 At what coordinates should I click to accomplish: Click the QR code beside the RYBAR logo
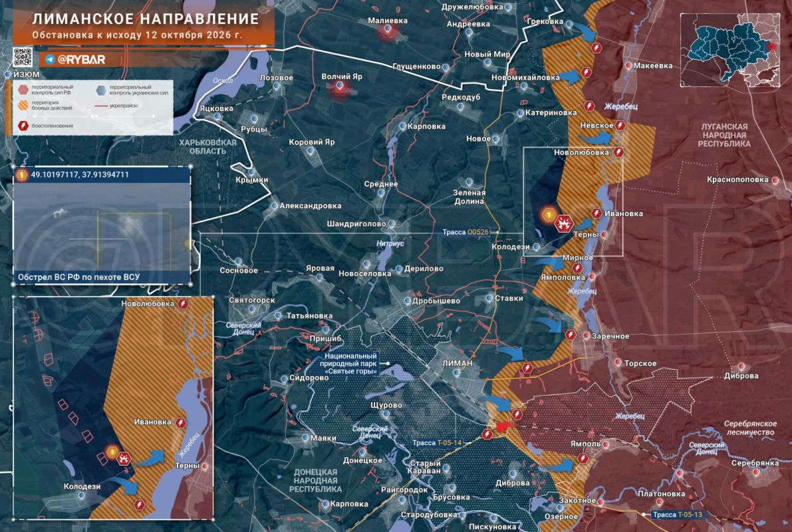(23, 57)
